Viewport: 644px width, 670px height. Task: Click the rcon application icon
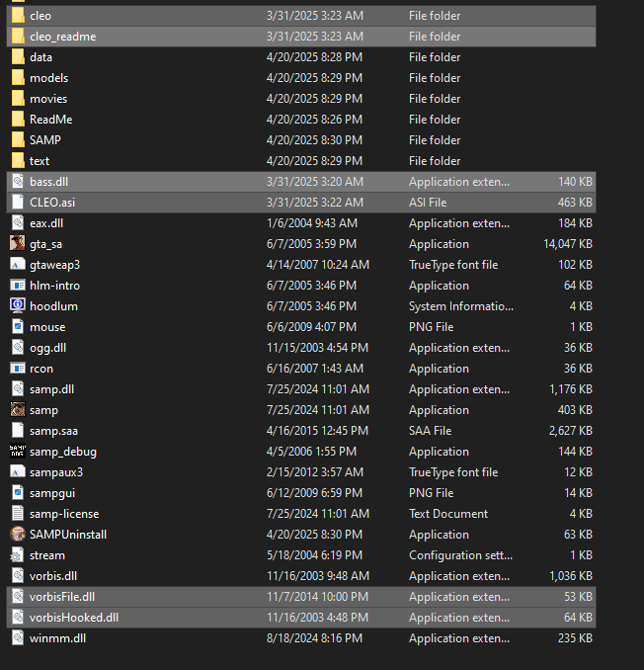click(x=18, y=369)
